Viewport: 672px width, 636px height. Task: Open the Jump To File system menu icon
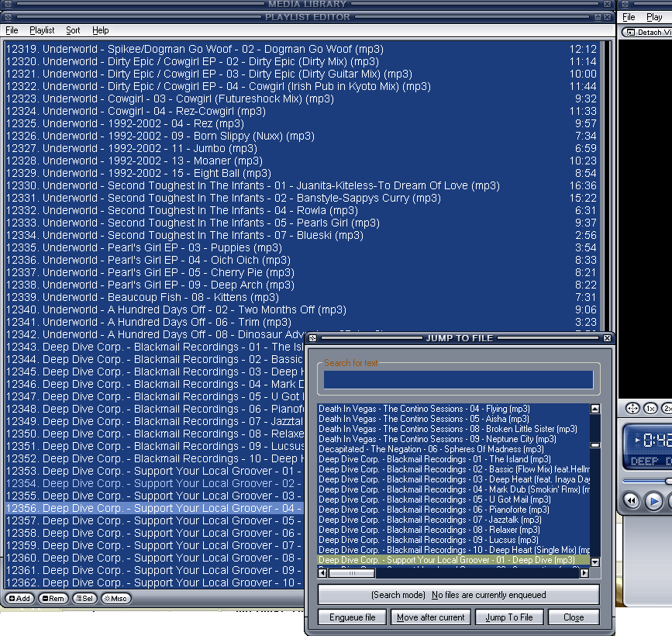point(313,338)
